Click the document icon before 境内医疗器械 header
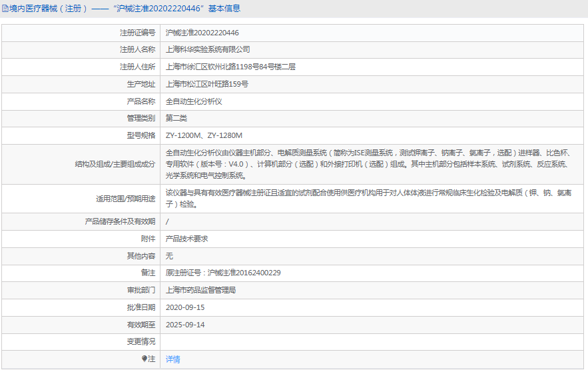Viewport: 588px width, 372px height. tap(5, 9)
